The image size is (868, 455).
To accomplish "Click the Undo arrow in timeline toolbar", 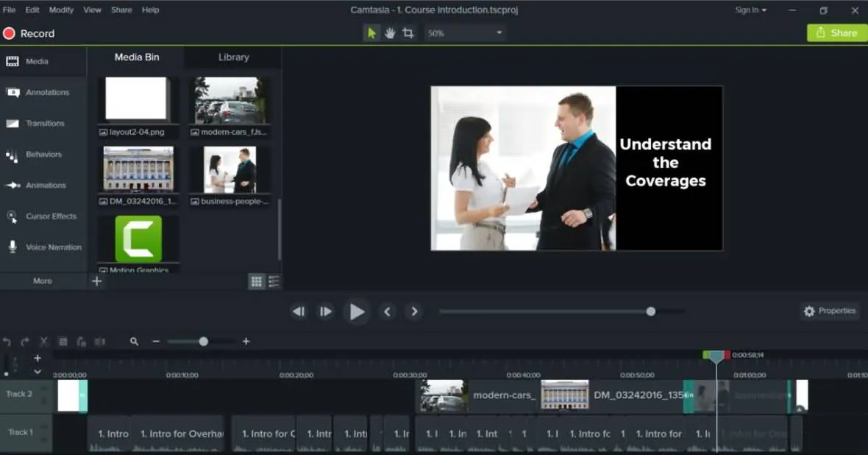I will [7, 342].
